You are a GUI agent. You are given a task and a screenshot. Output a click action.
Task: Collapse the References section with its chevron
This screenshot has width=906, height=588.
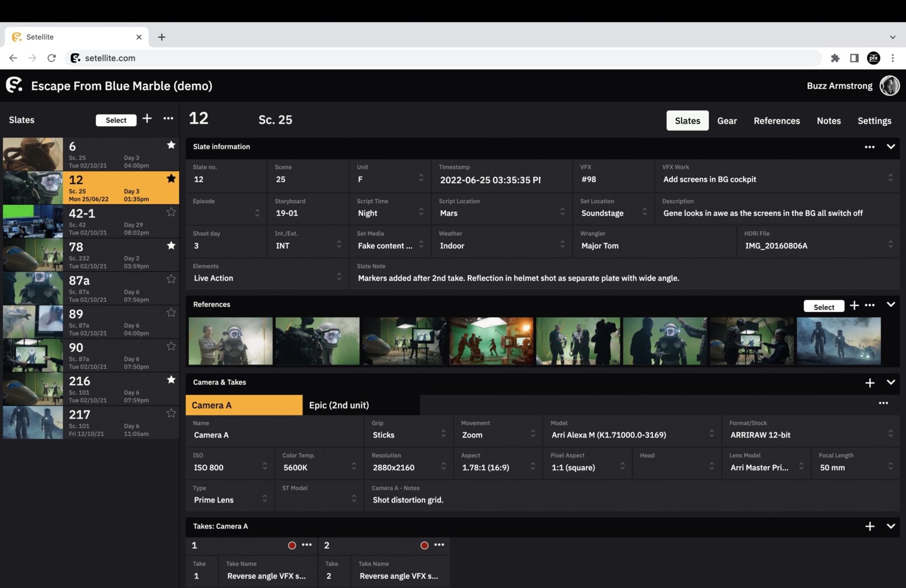click(x=890, y=304)
